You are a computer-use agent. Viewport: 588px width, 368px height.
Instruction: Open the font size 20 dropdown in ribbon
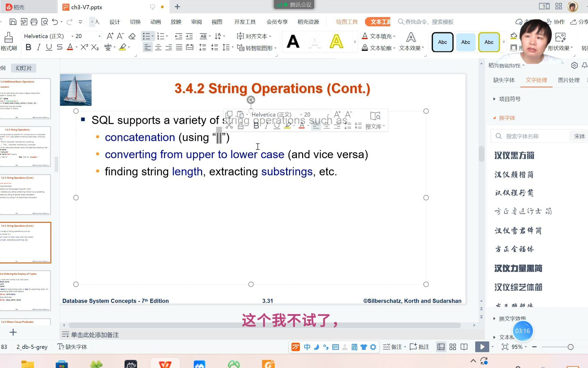pyautogui.click(x=99, y=36)
